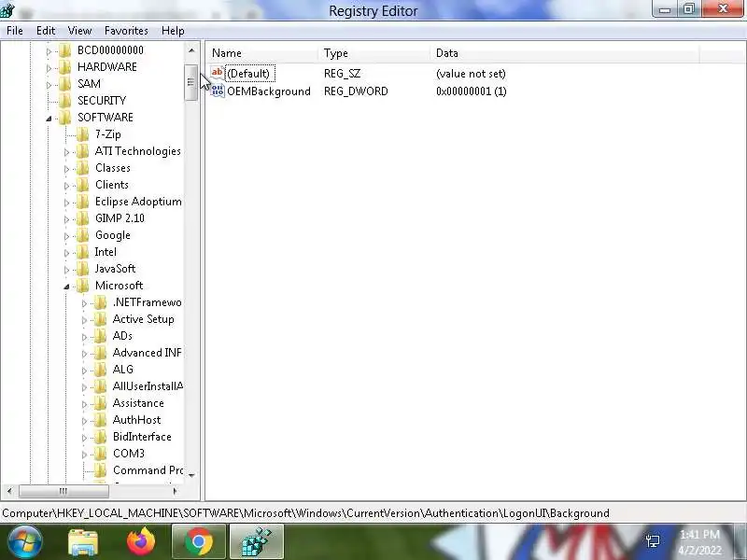Select the Assistance tree key
Viewport: 747px width, 560px height.
pos(138,403)
